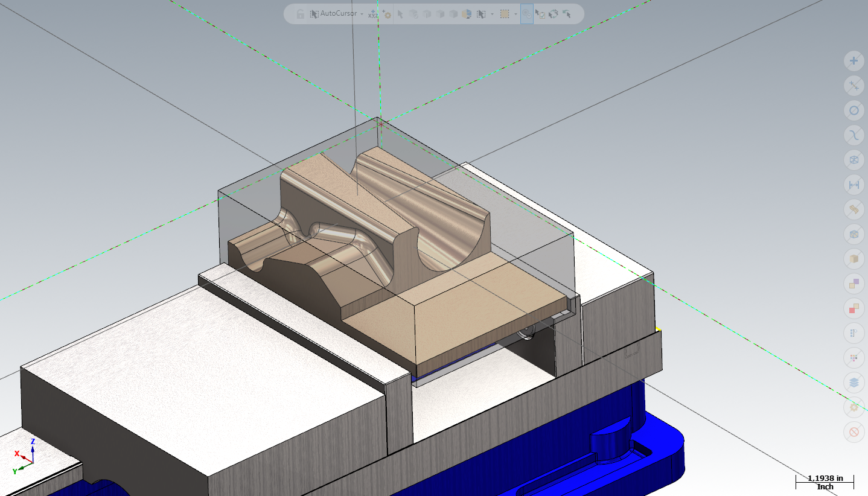This screenshot has height=496, width=868.
Task: Click the stacked layers level mask icon
Action: pyautogui.click(x=854, y=383)
